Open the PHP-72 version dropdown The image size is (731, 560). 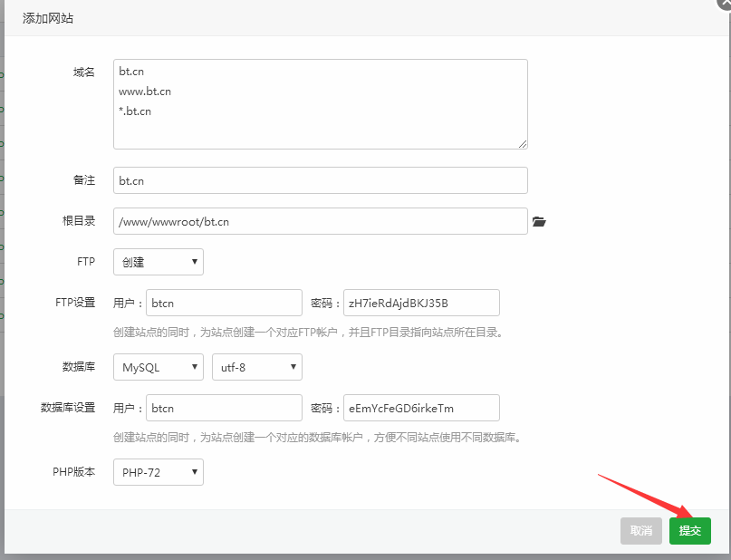tap(159, 472)
